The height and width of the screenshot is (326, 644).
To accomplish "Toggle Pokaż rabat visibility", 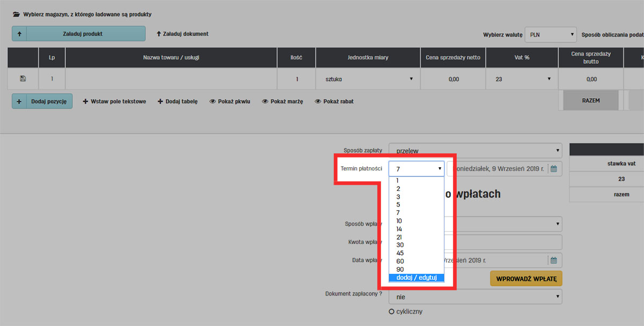I will click(334, 101).
